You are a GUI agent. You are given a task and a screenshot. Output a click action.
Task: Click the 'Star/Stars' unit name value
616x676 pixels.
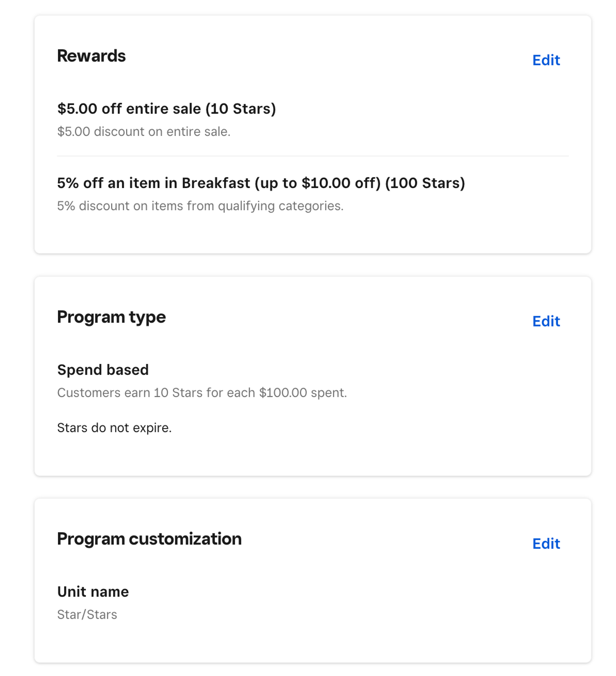click(x=87, y=615)
